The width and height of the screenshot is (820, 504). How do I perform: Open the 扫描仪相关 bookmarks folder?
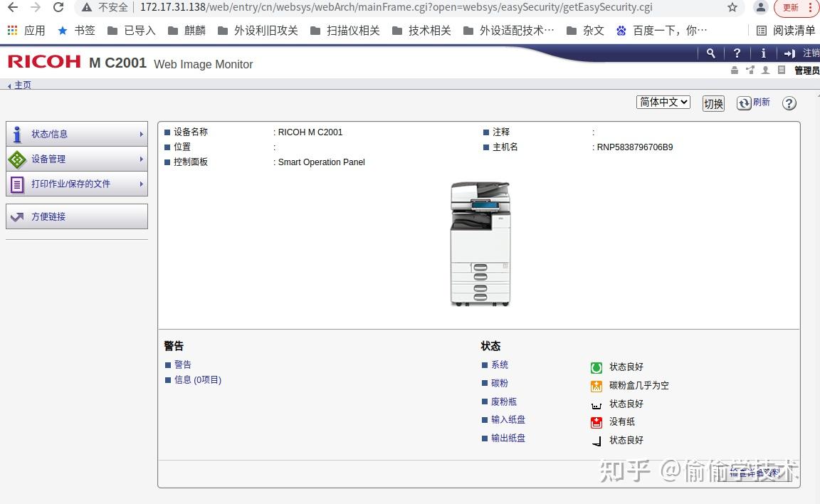coord(345,31)
